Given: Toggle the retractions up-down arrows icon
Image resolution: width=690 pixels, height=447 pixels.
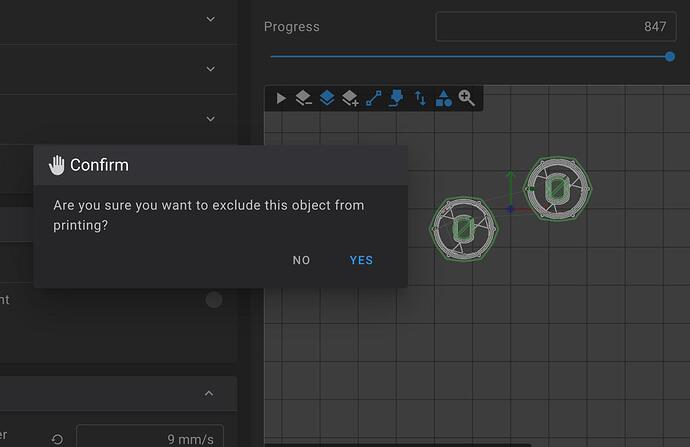Looking at the screenshot, I should click(420, 98).
